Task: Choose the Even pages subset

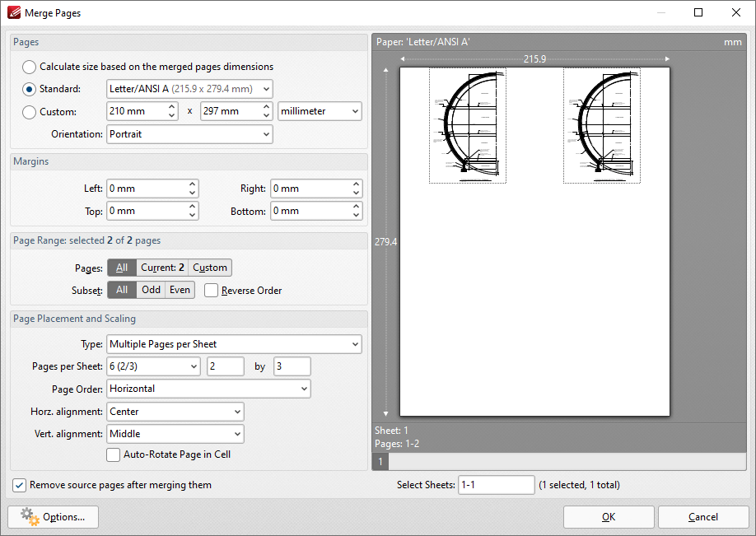Action: click(x=180, y=290)
